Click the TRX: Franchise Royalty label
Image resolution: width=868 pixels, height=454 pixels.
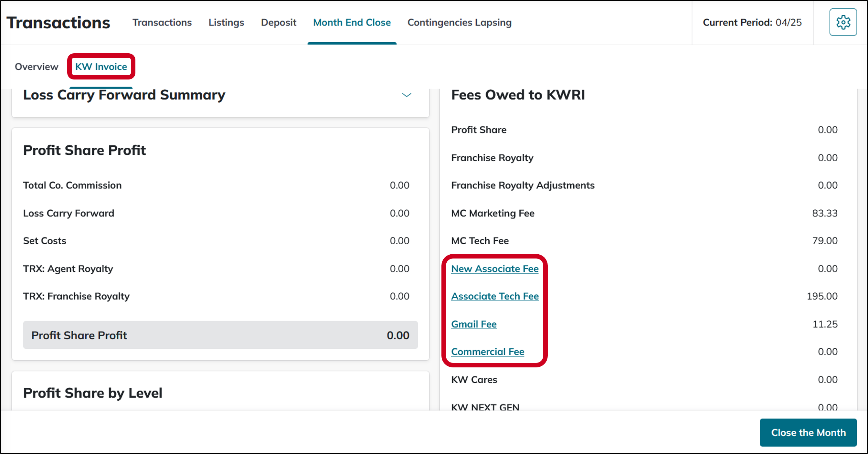click(76, 296)
